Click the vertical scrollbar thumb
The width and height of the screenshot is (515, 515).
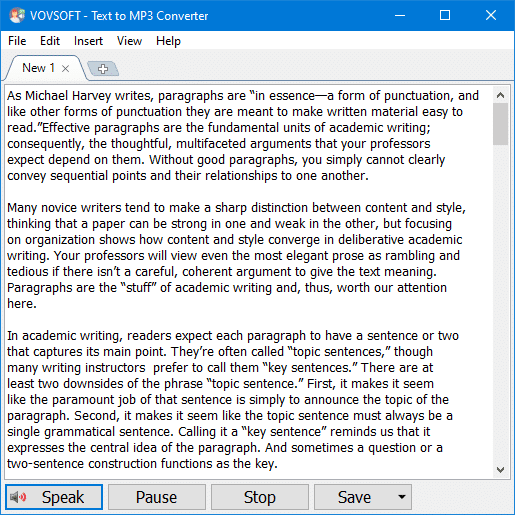click(x=500, y=124)
